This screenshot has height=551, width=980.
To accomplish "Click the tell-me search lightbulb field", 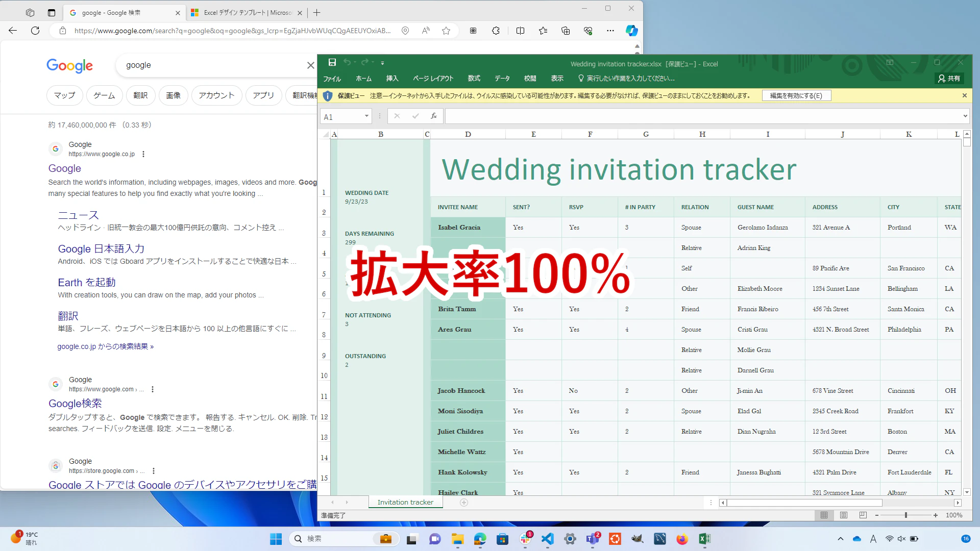I will click(626, 79).
